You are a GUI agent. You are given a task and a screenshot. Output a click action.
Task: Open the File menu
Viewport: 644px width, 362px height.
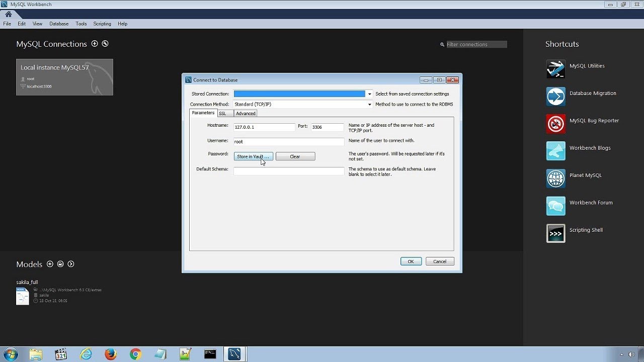pos(7,24)
